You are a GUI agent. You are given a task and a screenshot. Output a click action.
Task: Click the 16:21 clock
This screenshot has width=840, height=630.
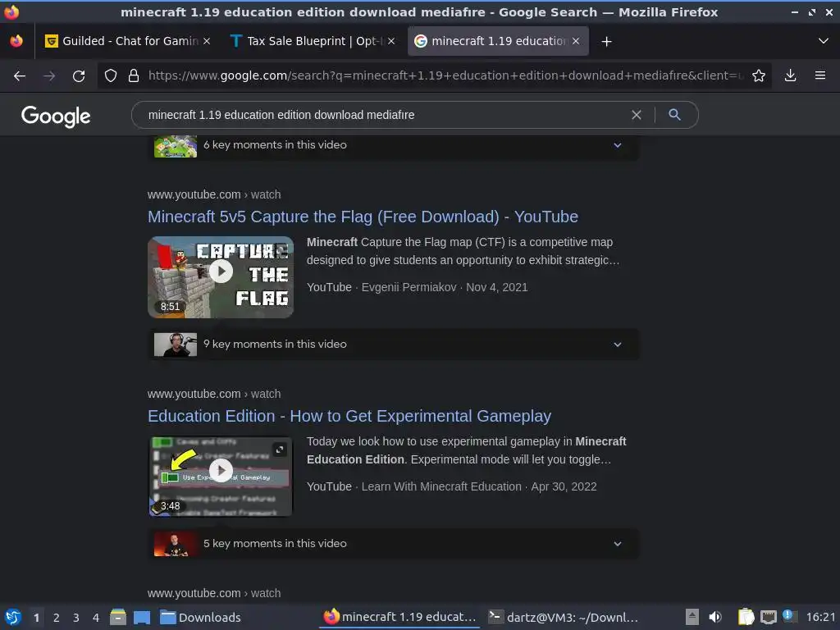click(x=820, y=617)
